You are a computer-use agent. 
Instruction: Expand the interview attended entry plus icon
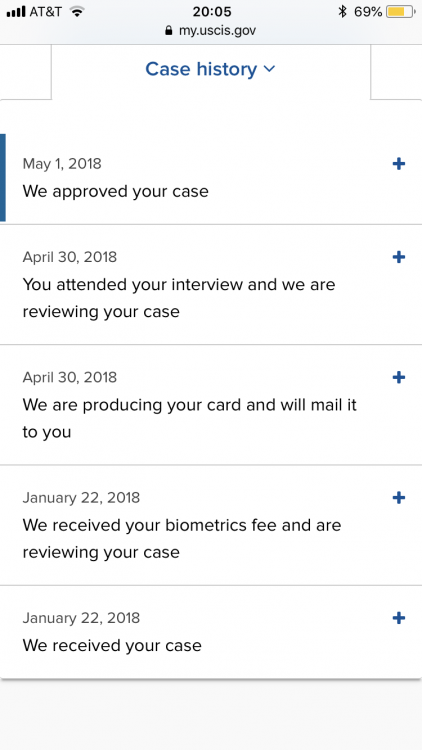click(x=399, y=257)
